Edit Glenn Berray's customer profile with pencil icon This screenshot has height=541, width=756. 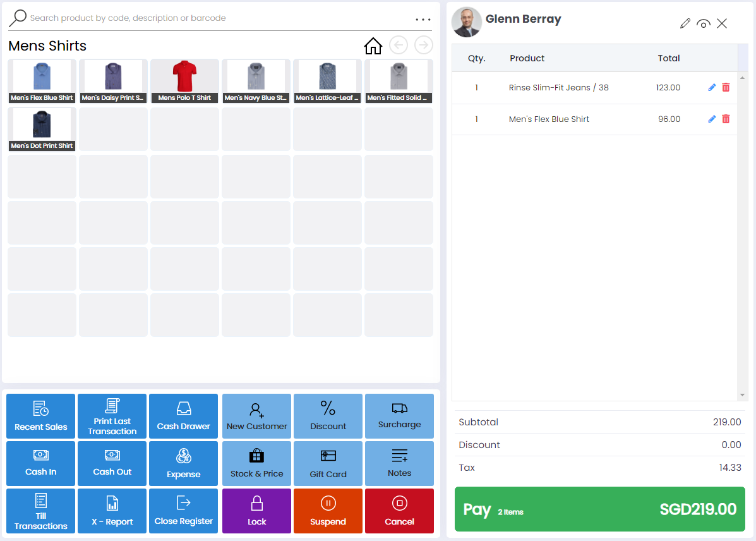tap(685, 23)
